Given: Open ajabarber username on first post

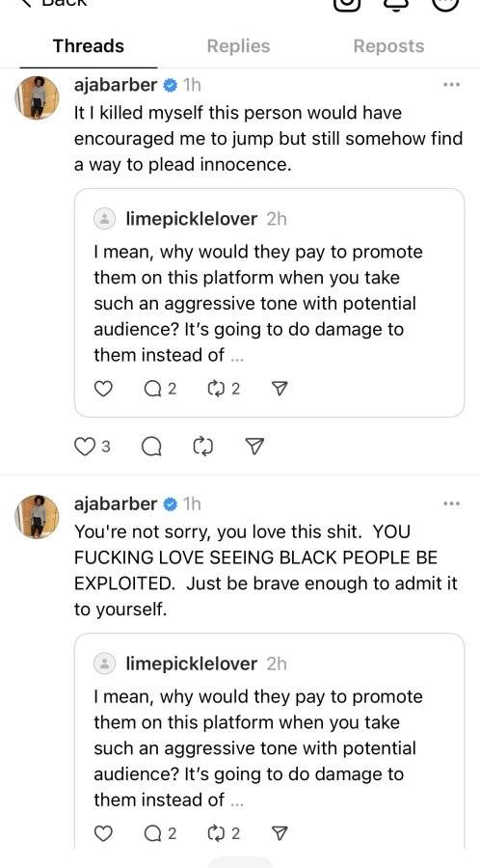Looking at the screenshot, I should (116, 85).
